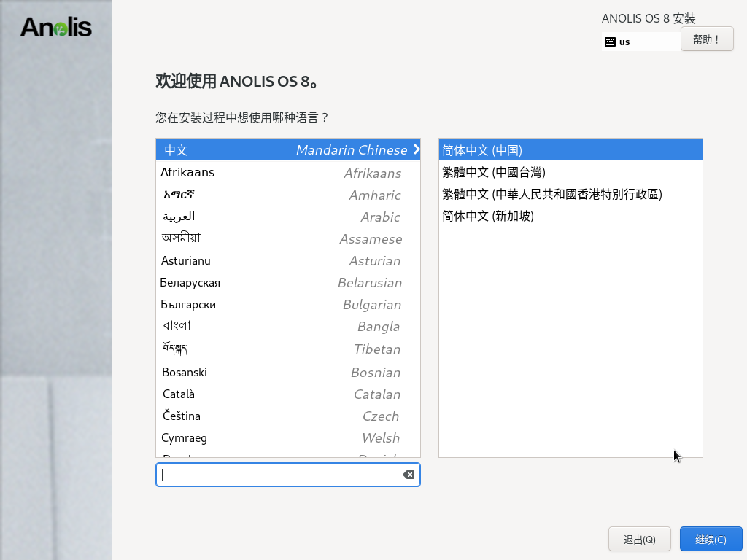Select Čeština Czech language
747x560 pixels.
[x=287, y=416]
